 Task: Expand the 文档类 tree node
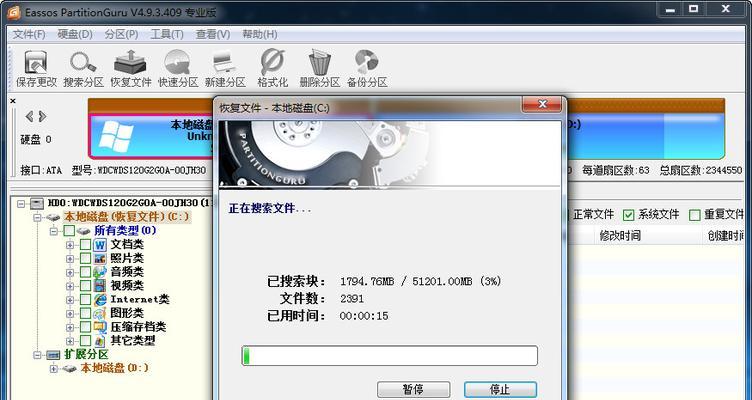[70, 245]
